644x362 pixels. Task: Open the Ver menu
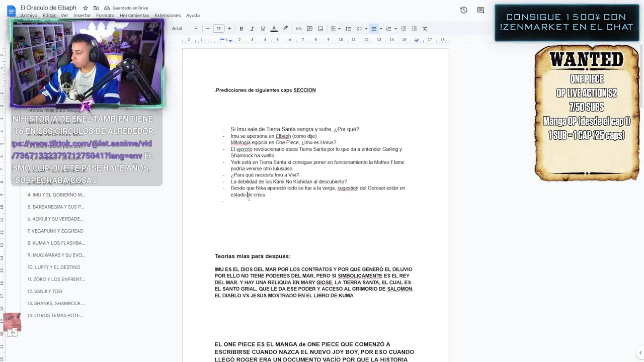[x=64, y=16]
